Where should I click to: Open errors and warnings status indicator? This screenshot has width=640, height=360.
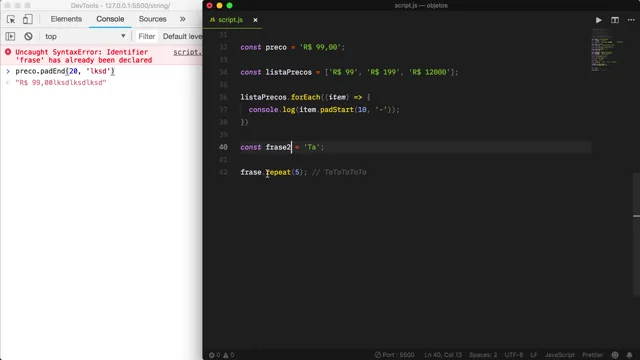click(x=221, y=355)
